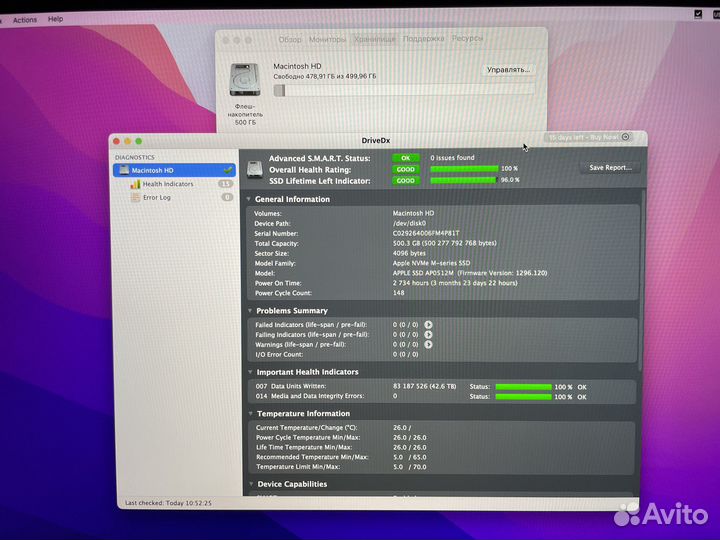Open the Actions menu
Screen dimensions: 720x540
(25, 20)
